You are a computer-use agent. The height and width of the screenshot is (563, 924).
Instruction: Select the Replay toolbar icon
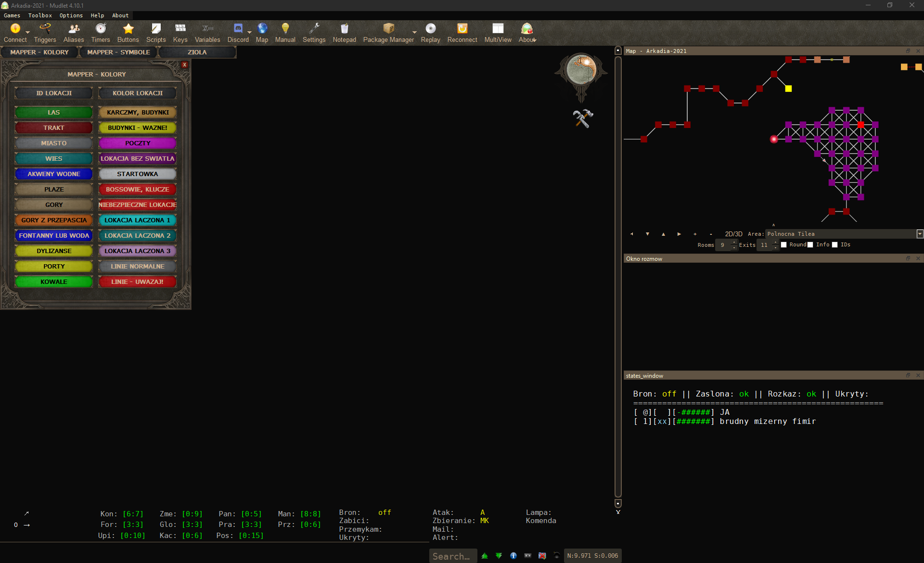(x=430, y=30)
